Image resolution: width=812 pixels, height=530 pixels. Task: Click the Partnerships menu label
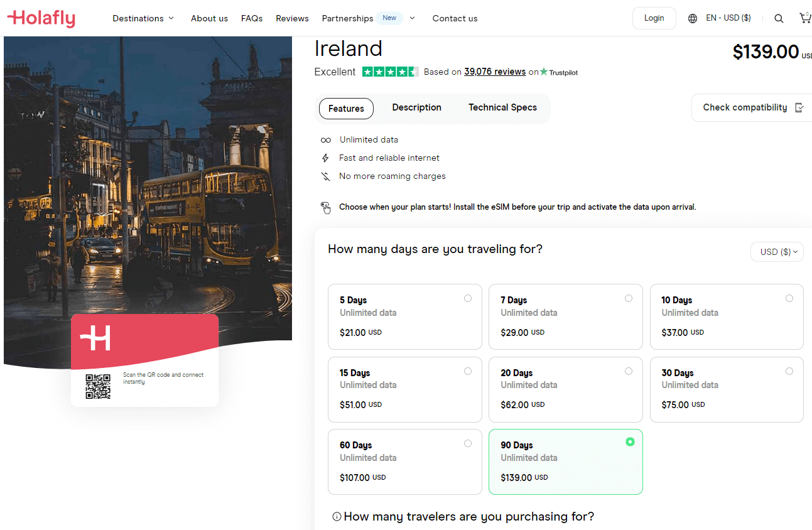347,18
